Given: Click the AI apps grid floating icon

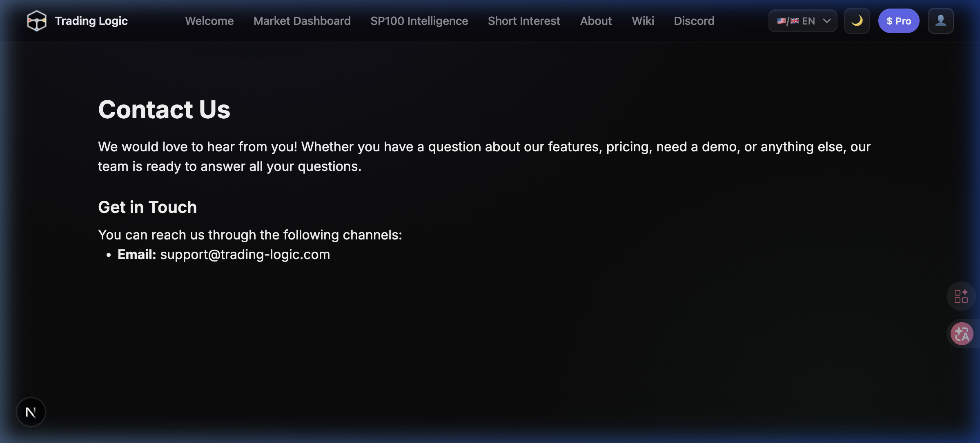Looking at the screenshot, I should pyautogui.click(x=961, y=296).
